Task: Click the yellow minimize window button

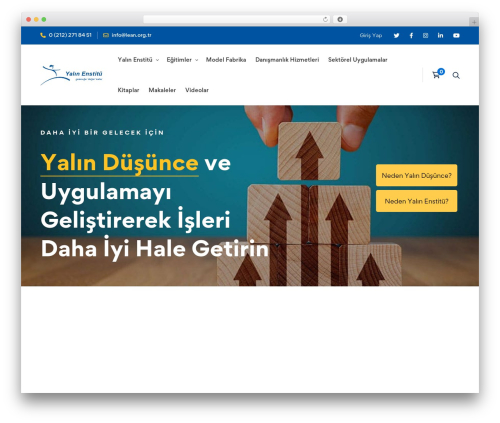Action: 36,19
